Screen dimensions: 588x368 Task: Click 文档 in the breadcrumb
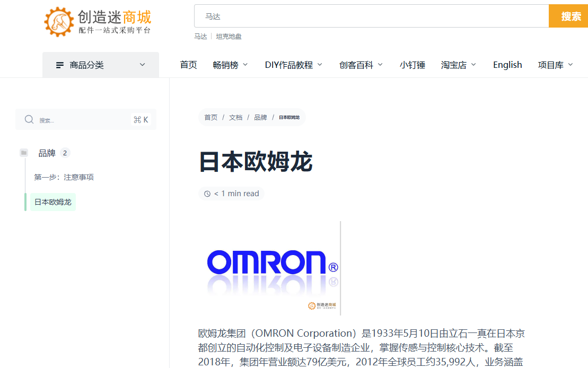[x=235, y=118]
